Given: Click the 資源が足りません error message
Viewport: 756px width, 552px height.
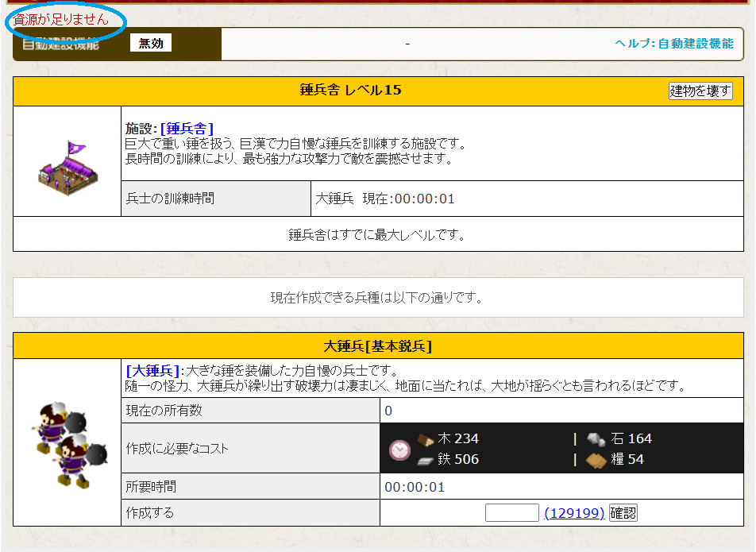Looking at the screenshot, I should click(x=62, y=19).
